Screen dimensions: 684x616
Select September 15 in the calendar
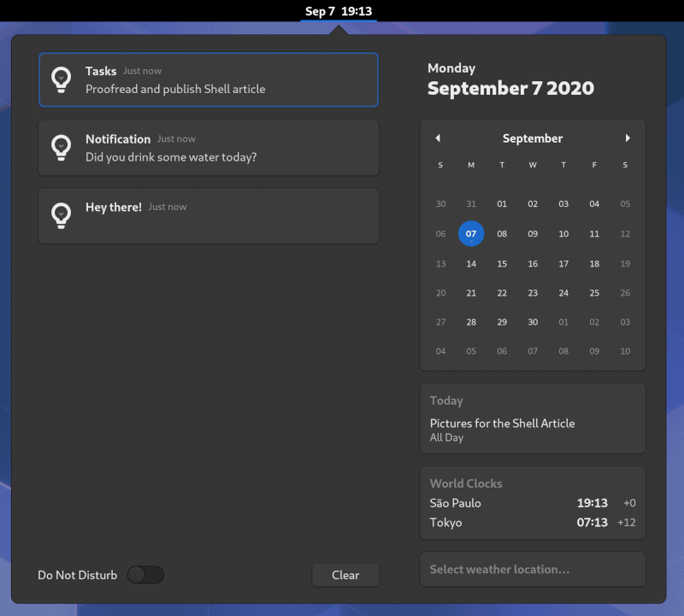pyautogui.click(x=502, y=264)
